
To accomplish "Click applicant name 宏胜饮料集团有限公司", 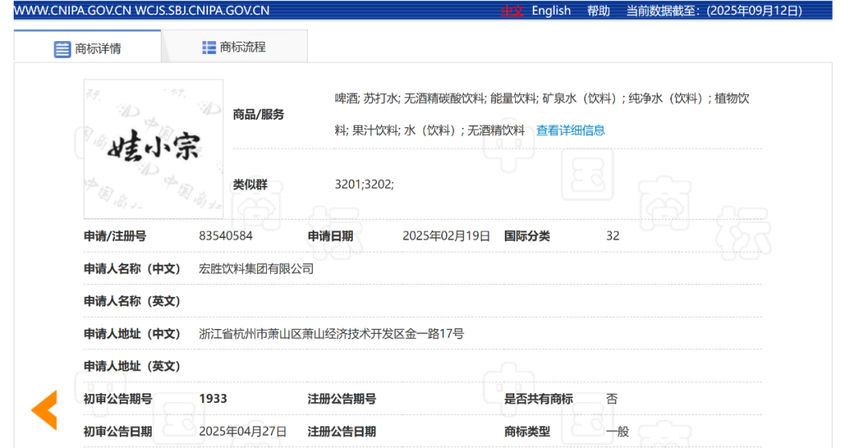I will [x=256, y=269].
